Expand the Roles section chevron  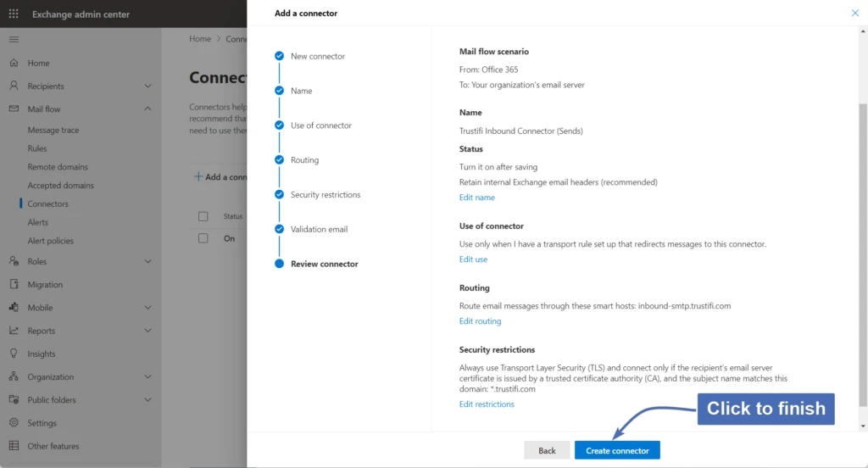(147, 262)
